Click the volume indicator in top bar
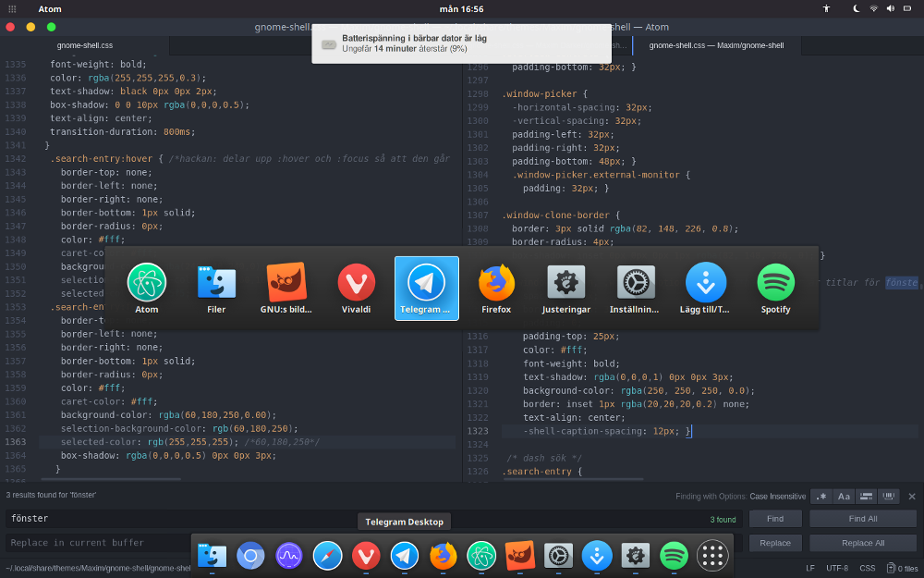 coord(891,9)
